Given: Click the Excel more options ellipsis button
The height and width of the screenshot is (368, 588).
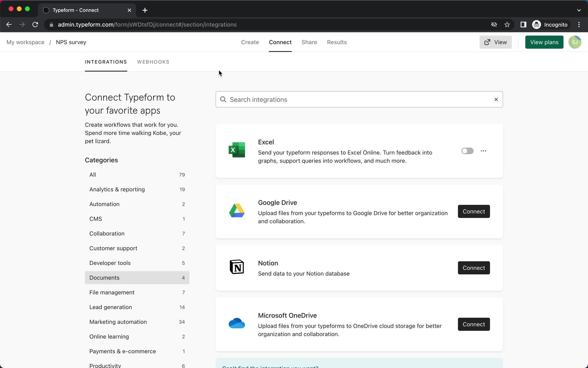Looking at the screenshot, I should click(x=484, y=151).
